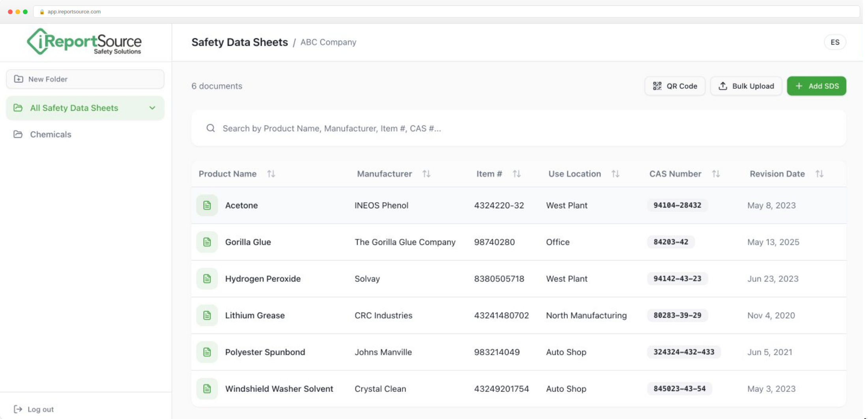Open the Windshield Washer Solvent row
This screenshot has width=868, height=419.
[519, 388]
